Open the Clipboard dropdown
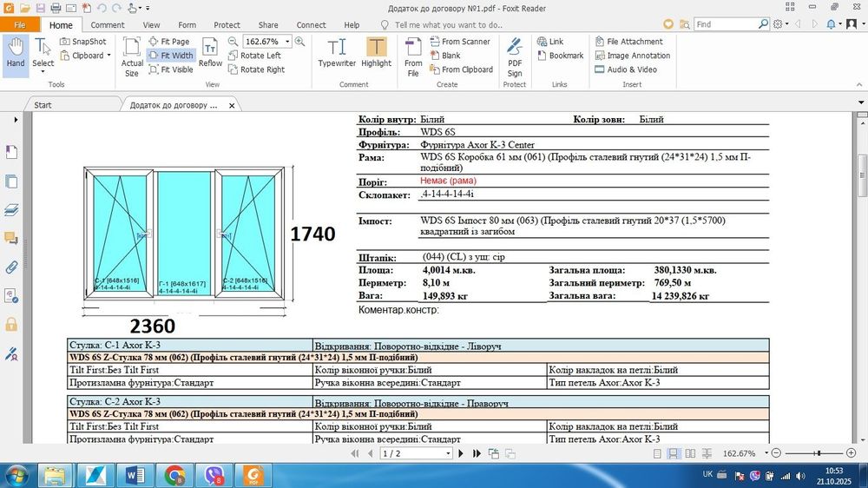This screenshot has height=488, width=868. point(86,56)
